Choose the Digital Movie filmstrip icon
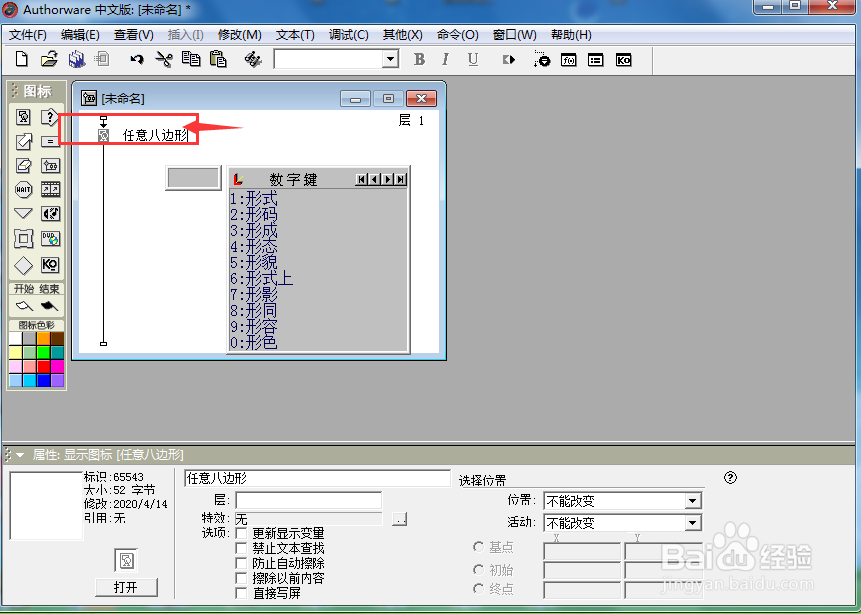861x614 pixels. 50,189
